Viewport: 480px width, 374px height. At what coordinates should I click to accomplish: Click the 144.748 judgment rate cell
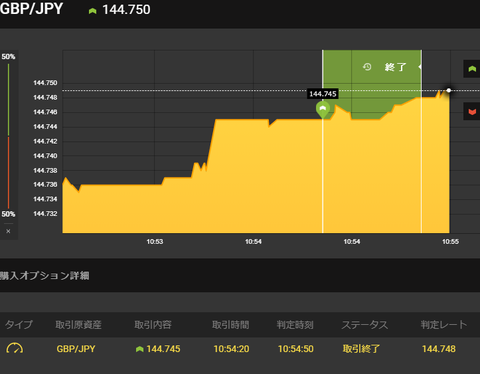pyautogui.click(x=439, y=349)
